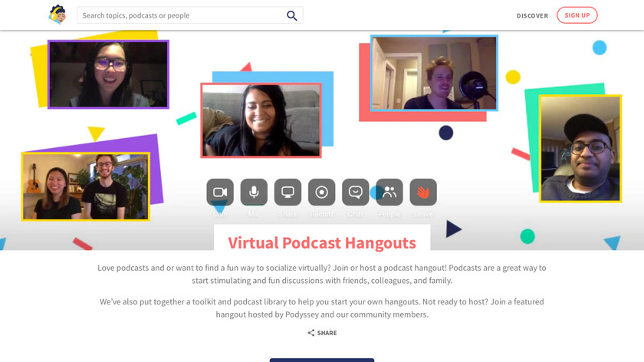Screen dimensions: 644x362
Task: Open the Discover menu item
Action: 532,15
